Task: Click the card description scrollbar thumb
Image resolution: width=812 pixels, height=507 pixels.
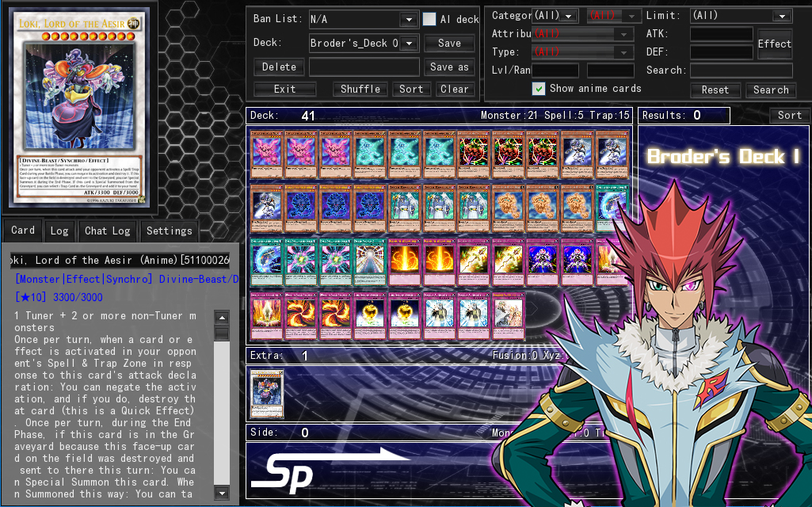Action: pyautogui.click(x=222, y=334)
